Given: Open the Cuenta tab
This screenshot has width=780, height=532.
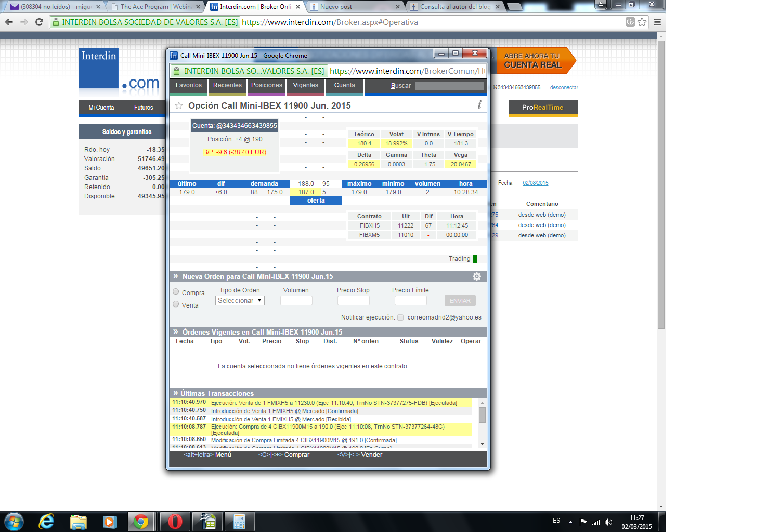Looking at the screenshot, I should (344, 86).
